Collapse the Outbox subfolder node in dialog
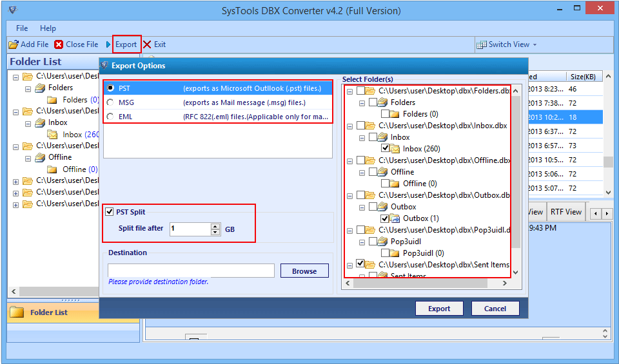This screenshot has height=364, width=619. pyautogui.click(x=362, y=207)
